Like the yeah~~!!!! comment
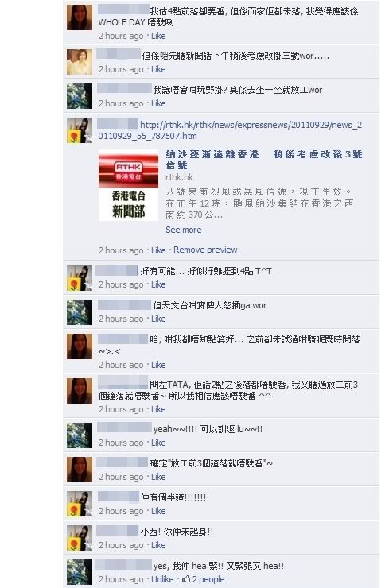The height and width of the screenshot is (588, 381). [158, 443]
